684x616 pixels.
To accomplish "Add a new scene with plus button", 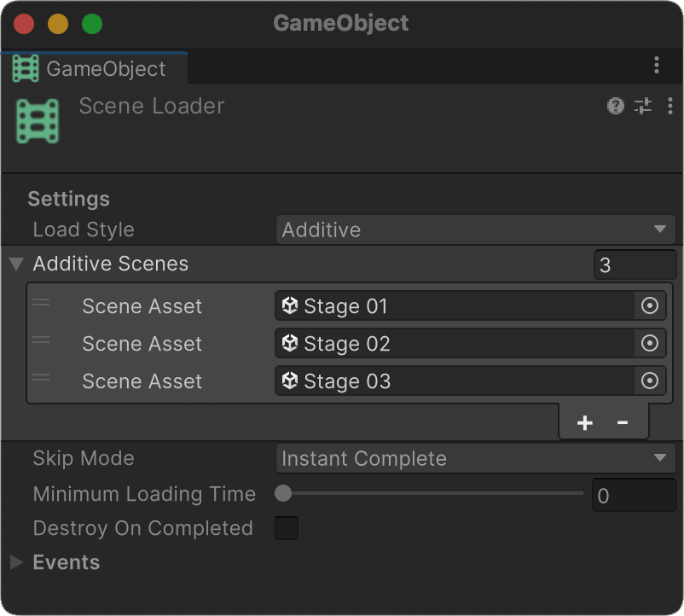I will [584, 422].
